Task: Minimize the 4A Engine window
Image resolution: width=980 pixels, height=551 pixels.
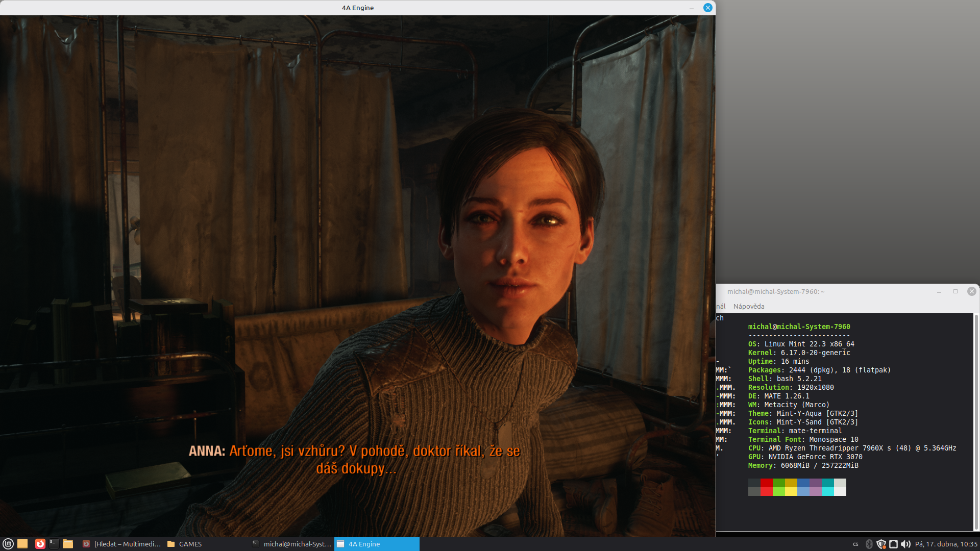Action: pos(692,8)
